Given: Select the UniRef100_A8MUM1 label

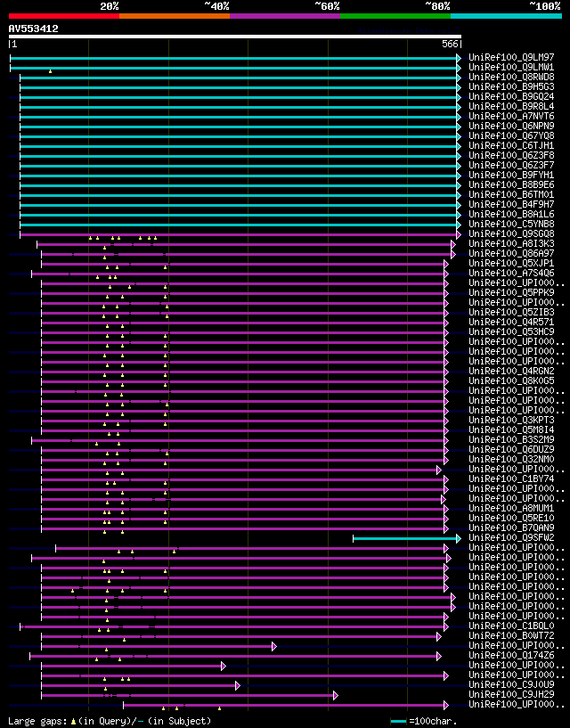Looking at the screenshot, I should [511, 509].
